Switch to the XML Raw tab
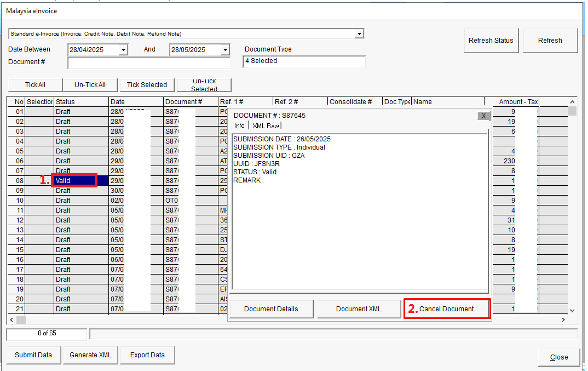Screen dimensions: 588x371 [x=266, y=126]
